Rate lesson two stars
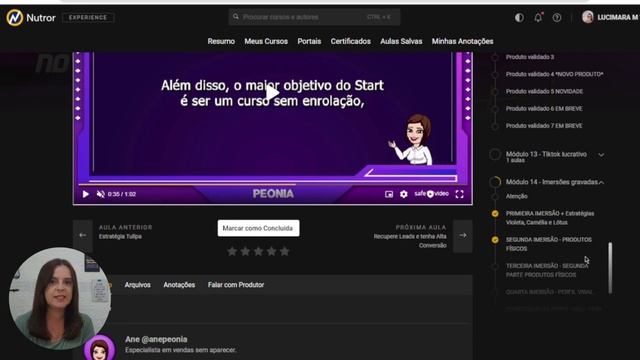This screenshot has height=360, width=640. (x=245, y=251)
